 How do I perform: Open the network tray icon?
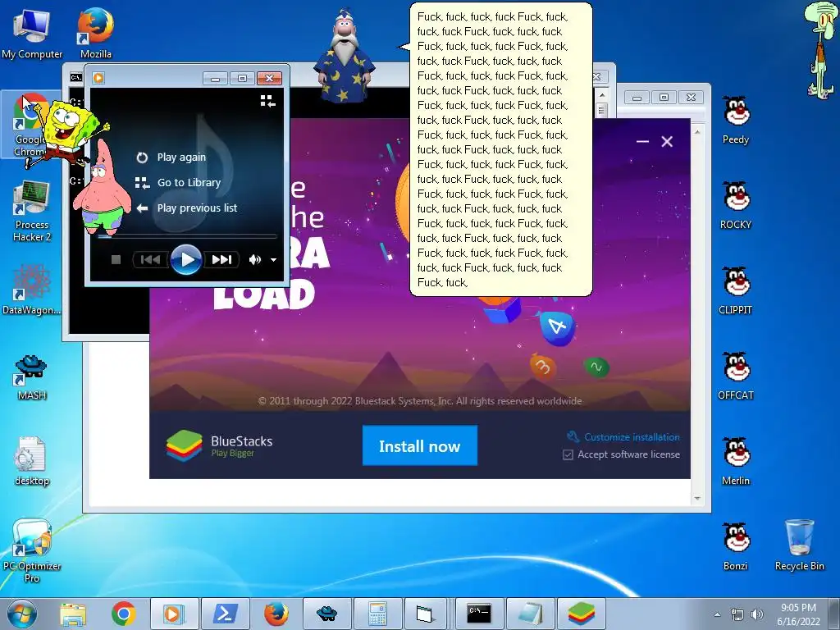[737, 614]
